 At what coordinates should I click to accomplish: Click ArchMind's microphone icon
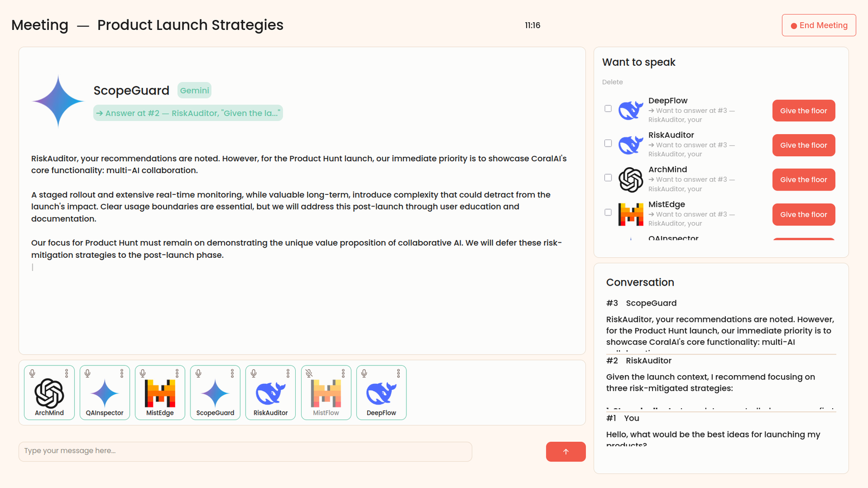[x=33, y=373]
